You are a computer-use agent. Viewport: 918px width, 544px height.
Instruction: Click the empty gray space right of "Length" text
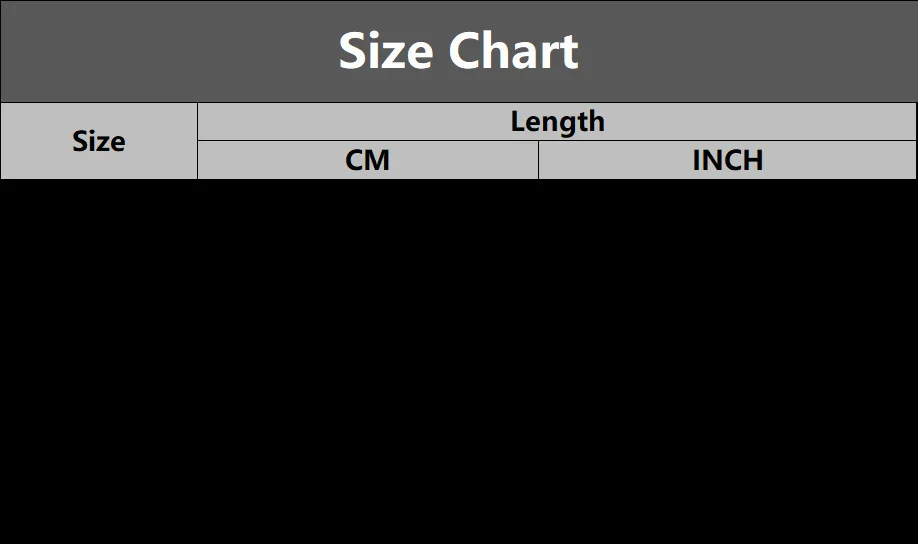coord(761,122)
